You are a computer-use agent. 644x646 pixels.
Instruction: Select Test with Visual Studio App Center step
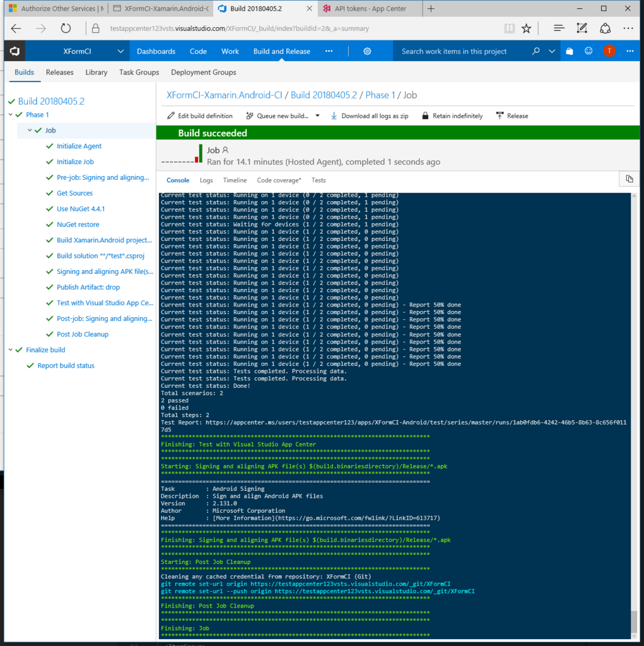pyautogui.click(x=105, y=303)
